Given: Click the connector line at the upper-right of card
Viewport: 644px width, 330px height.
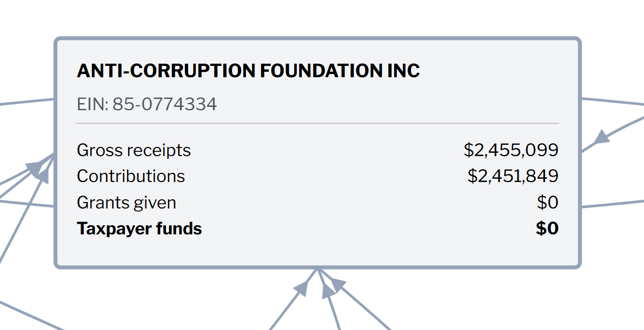Looking at the screenshot, I should pyautogui.click(x=611, y=101).
